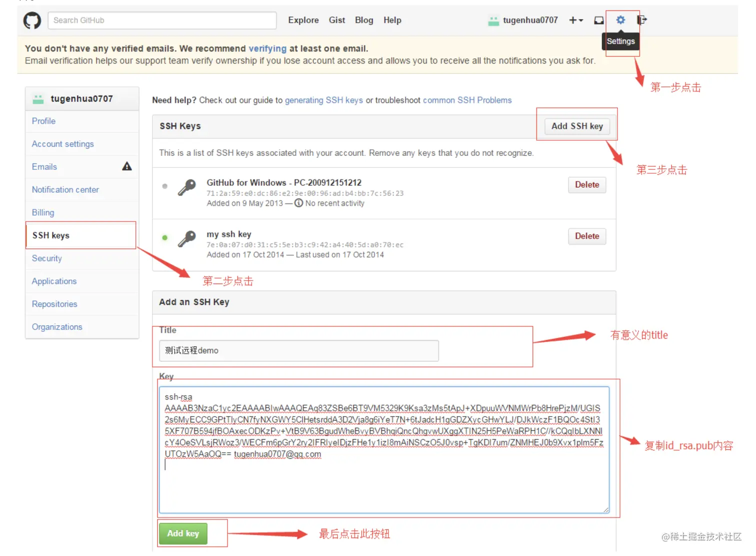Open common SSH Problems link
This screenshot has height=556, width=756.
point(467,100)
